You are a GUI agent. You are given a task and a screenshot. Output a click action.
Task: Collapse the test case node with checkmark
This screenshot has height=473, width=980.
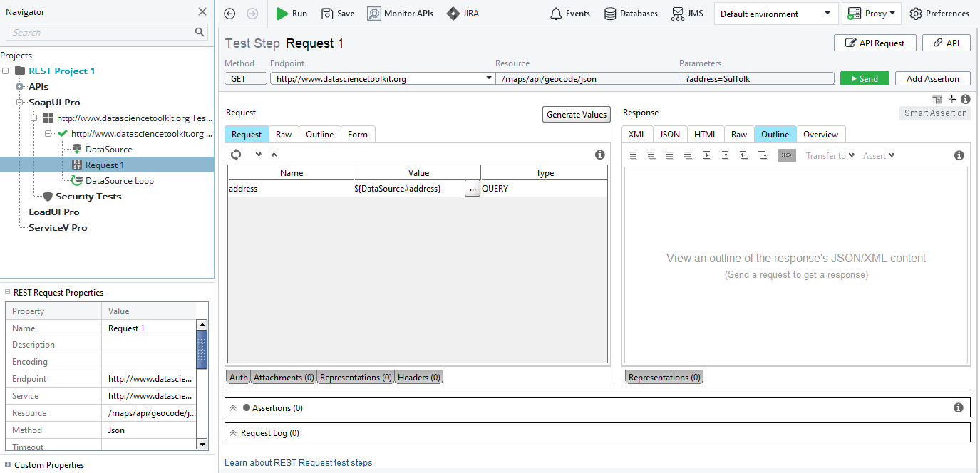click(x=48, y=134)
